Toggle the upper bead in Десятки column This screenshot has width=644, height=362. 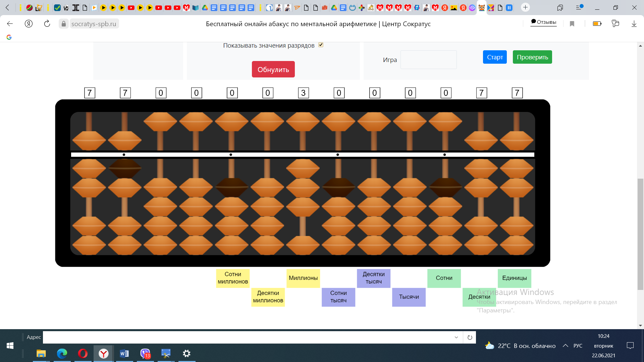[x=481, y=140]
